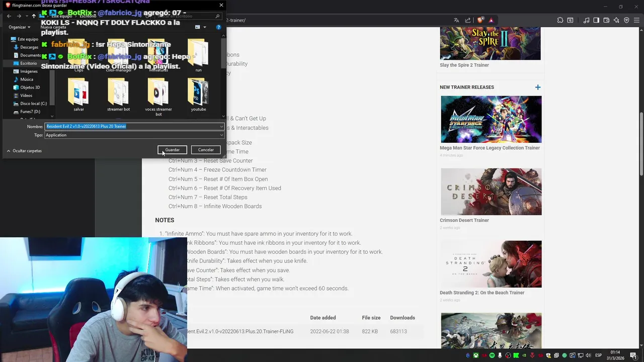Open the Tipo file type dropdown
This screenshot has width=644, height=362.
click(x=134, y=135)
